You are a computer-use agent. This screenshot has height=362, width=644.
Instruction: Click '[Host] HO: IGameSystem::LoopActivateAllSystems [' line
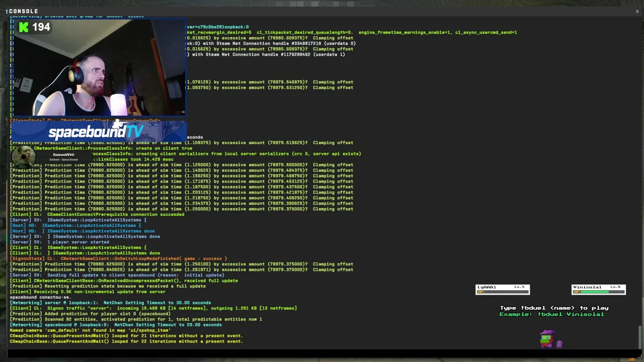click(x=75, y=226)
